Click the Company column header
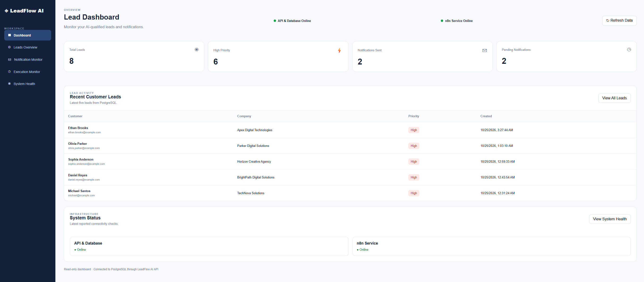The height and width of the screenshot is (282, 644). 244,116
